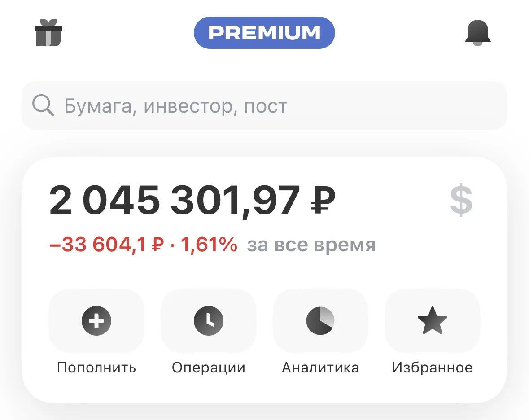The height and width of the screenshot is (420, 529).
Task: Open the pie chart Аналитика icon
Action: point(320,320)
